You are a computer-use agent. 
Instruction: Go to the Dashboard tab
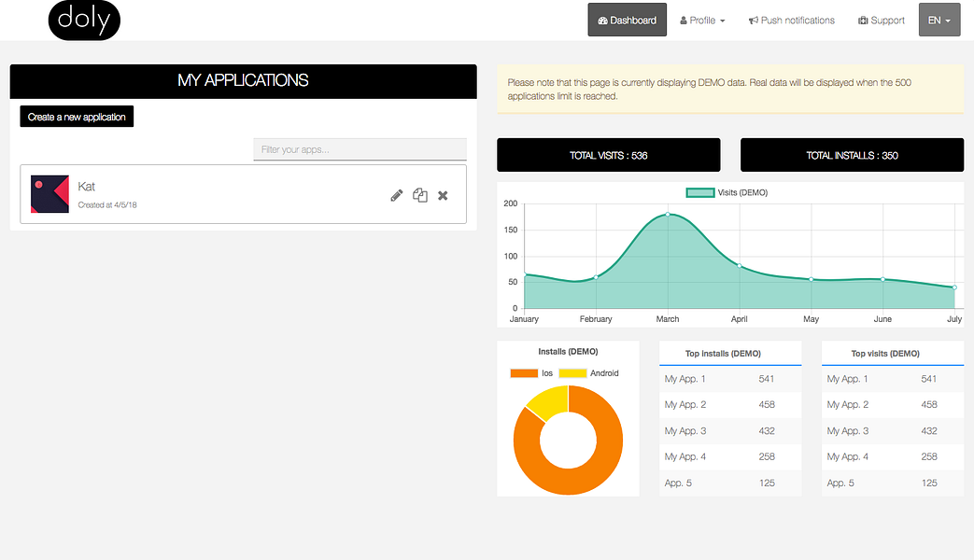pos(628,20)
